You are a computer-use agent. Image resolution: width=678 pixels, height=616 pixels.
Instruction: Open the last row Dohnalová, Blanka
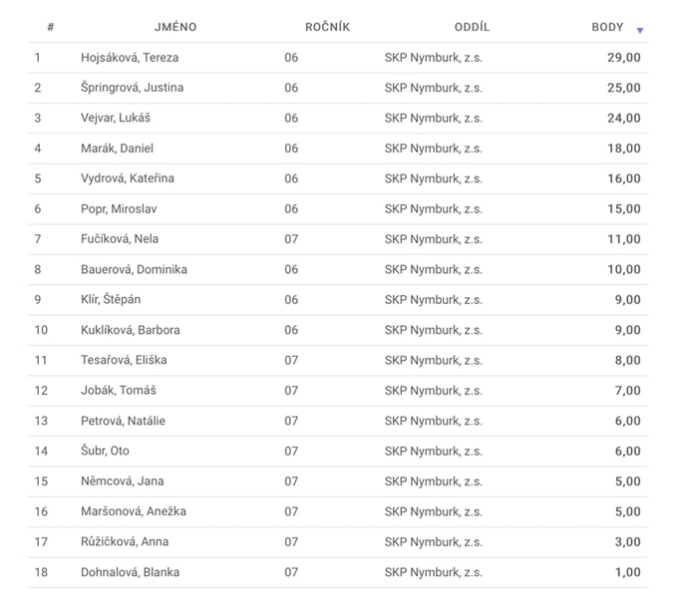click(338, 572)
